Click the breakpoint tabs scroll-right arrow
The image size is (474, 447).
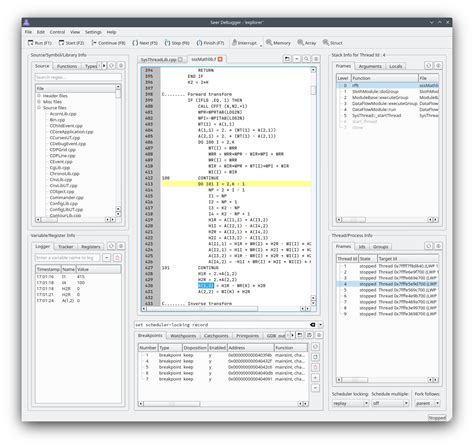pyautogui.click(x=292, y=335)
